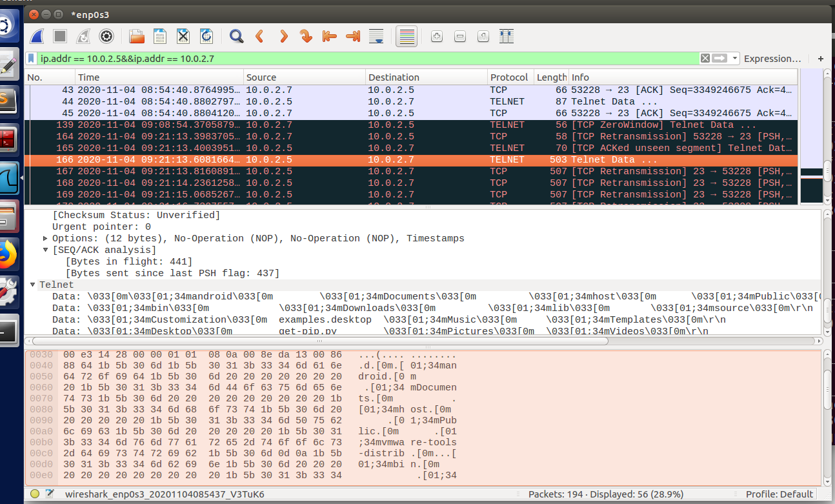Select the [Bytes in flight: 441] line

coord(129,262)
